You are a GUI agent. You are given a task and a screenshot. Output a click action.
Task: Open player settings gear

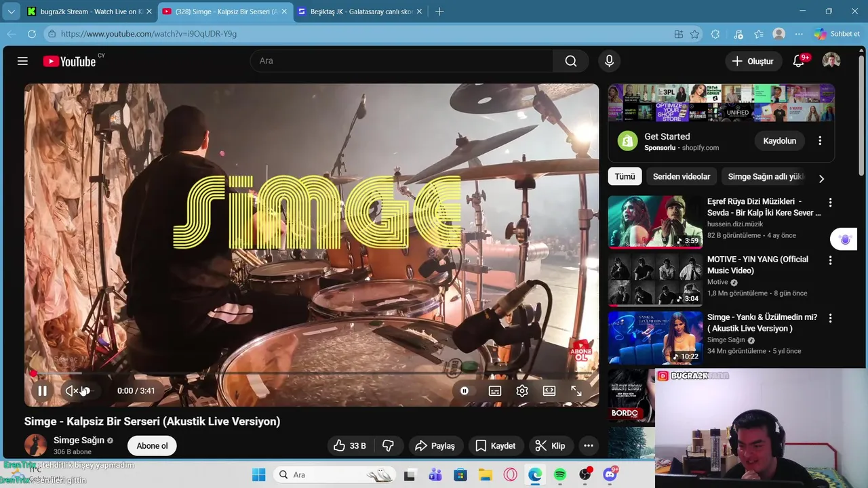point(522,391)
